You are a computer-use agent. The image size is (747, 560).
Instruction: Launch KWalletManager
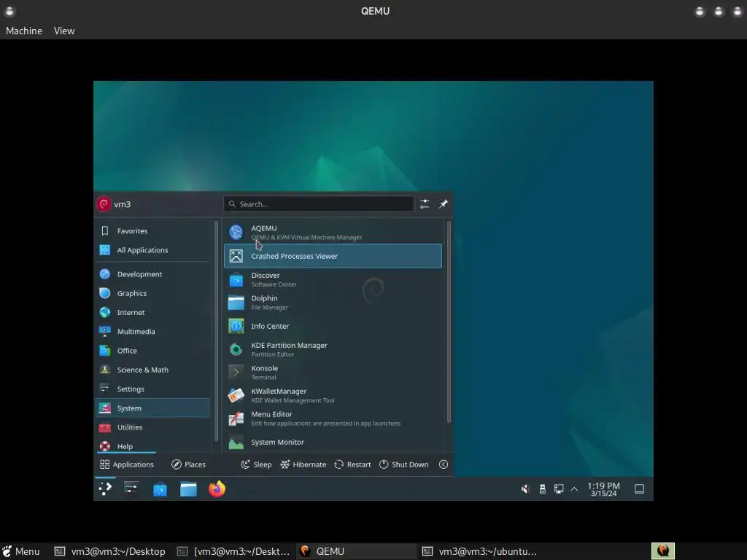tap(333, 395)
